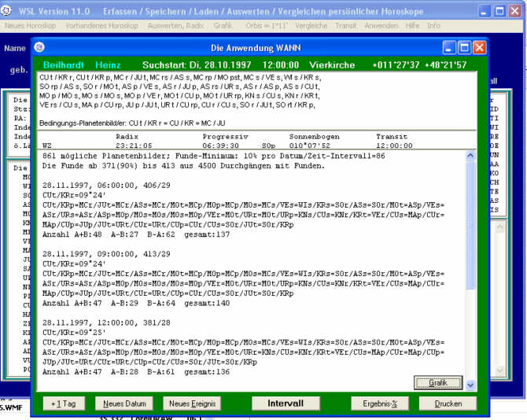Screen dimensions: 527x420
Task: Advance search with the +1 Tag button
Action: pyautogui.click(x=64, y=403)
